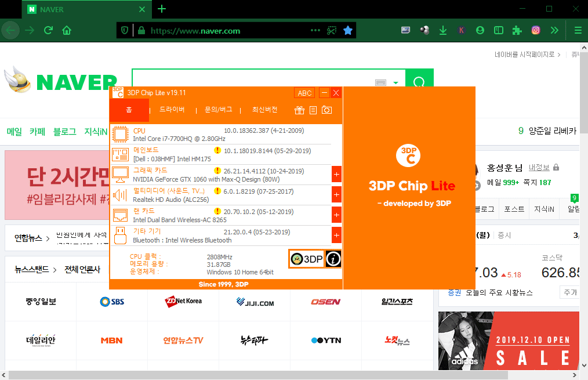Open the 메일 menu link

[14, 132]
